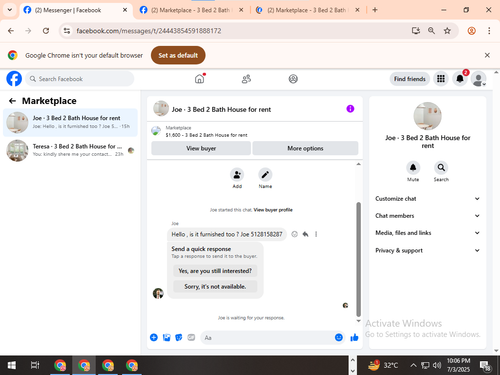Image resolution: width=500 pixels, height=375 pixels.
Task: Open Task View on the taskbar
Action: [35, 365]
